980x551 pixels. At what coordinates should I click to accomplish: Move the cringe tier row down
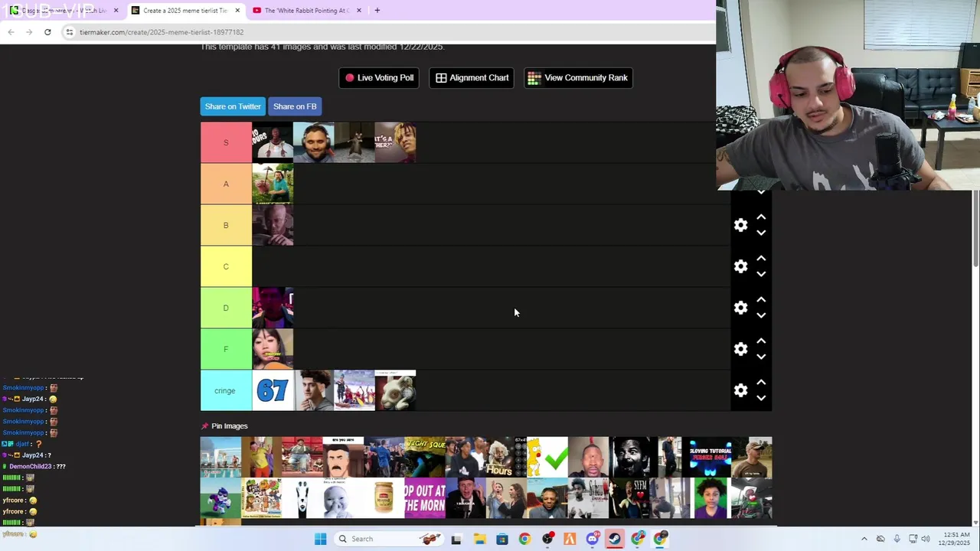point(761,399)
